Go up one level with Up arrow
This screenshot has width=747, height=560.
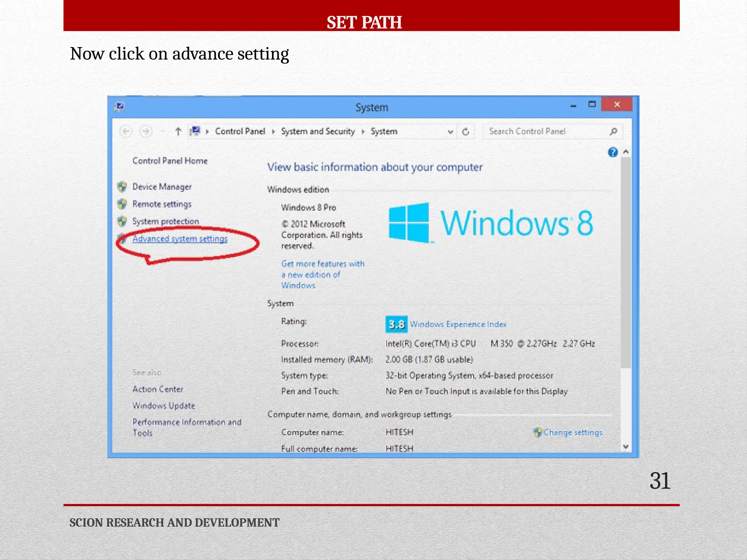coord(178,131)
